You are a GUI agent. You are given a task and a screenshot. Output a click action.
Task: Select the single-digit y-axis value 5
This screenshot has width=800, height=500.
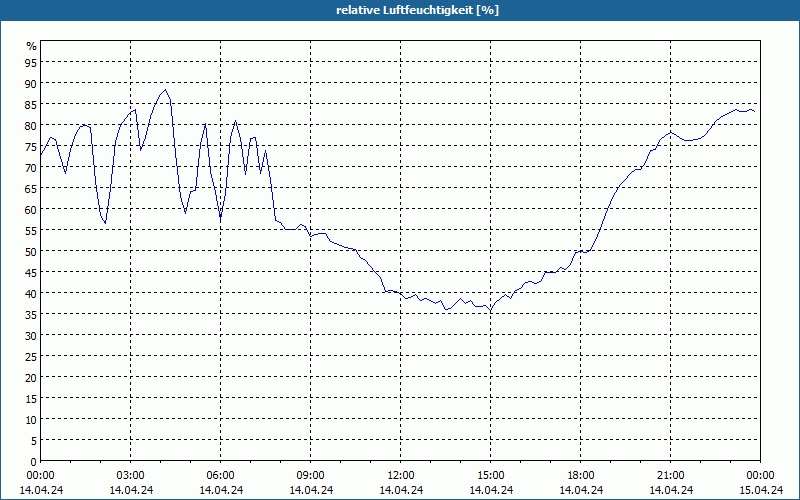click(x=34, y=441)
